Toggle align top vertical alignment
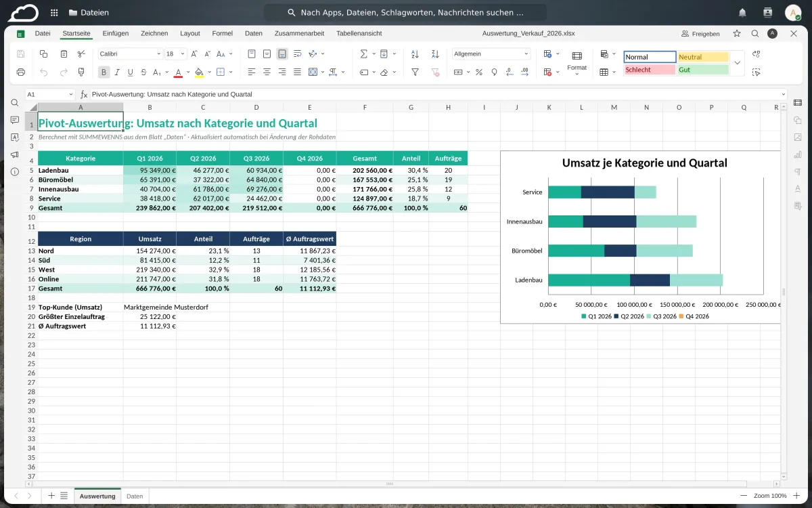Screen dimensions: 812x508 [x=252, y=54]
